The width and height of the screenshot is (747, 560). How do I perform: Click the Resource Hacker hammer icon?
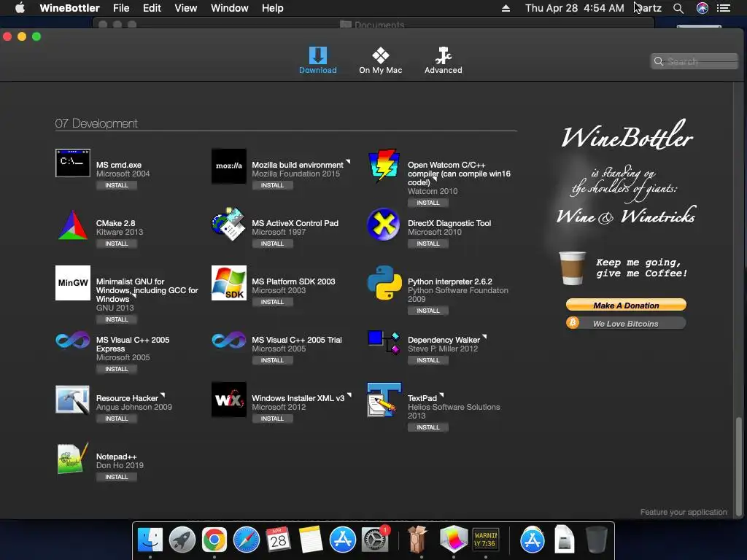pyautogui.click(x=72, y=400)
